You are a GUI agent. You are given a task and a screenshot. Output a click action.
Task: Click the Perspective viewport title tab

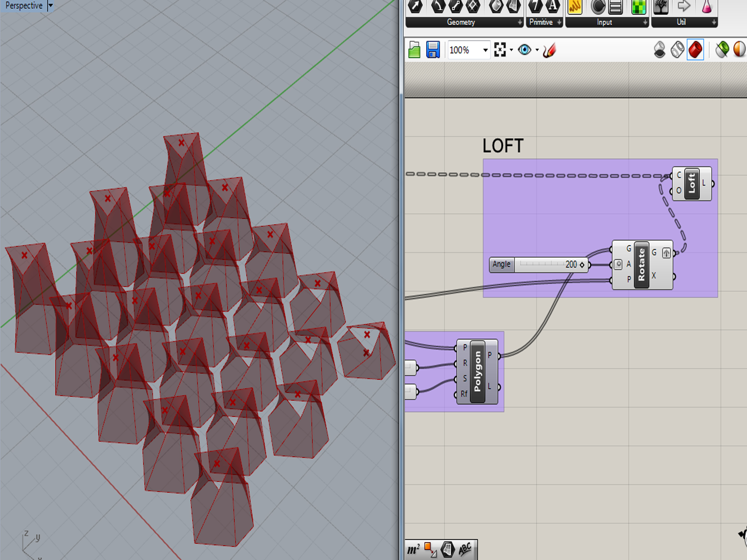24,5
